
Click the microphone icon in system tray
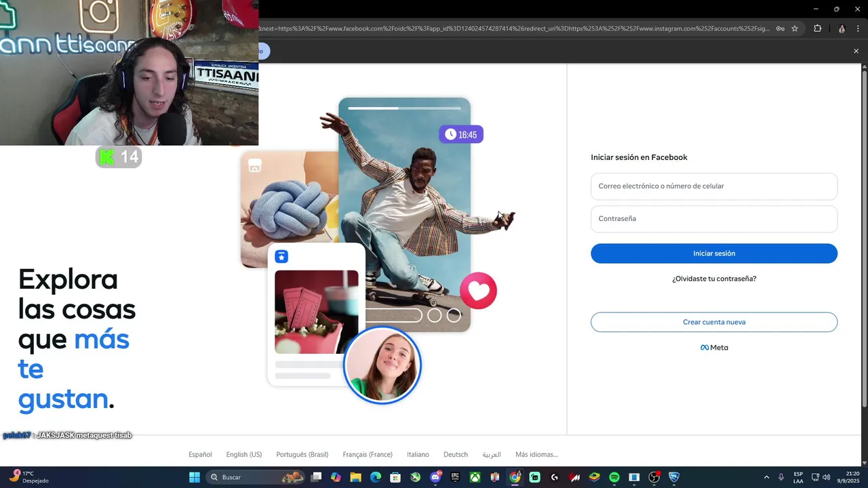coord(781,477)
